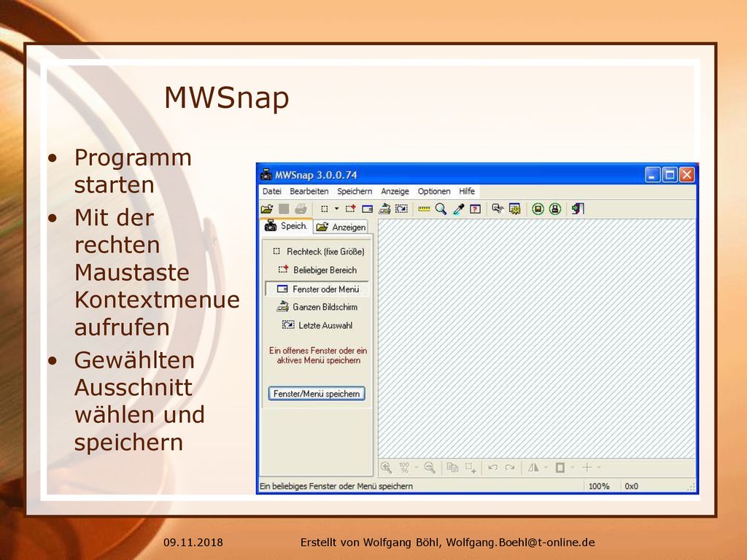Viewport: 747px width, 560px height.
Task: Click the hand pointer toolbar icon
Action: (498, 209)
